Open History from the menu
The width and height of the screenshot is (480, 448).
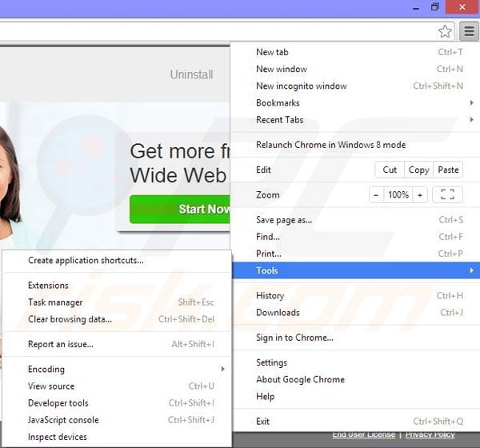pos(356,295)
